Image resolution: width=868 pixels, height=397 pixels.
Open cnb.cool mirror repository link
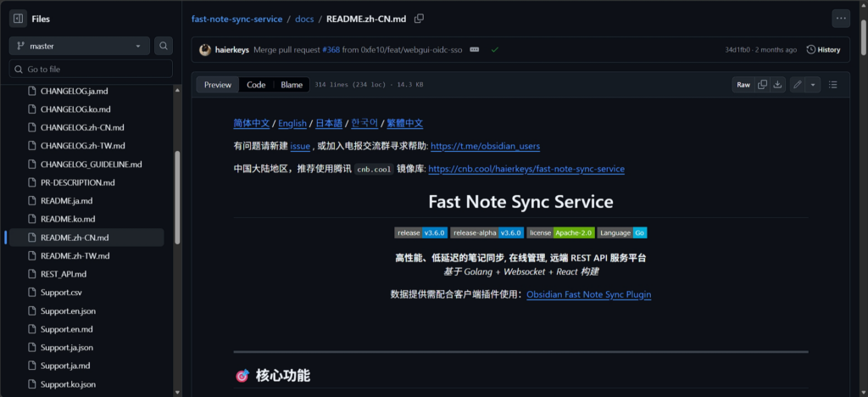pyautogui.click(x=526, y=169)
